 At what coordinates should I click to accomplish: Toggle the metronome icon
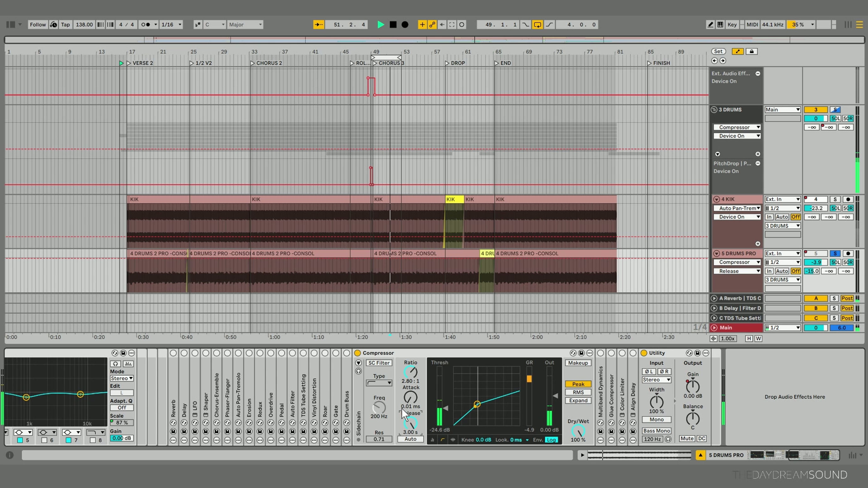point(54,24)
